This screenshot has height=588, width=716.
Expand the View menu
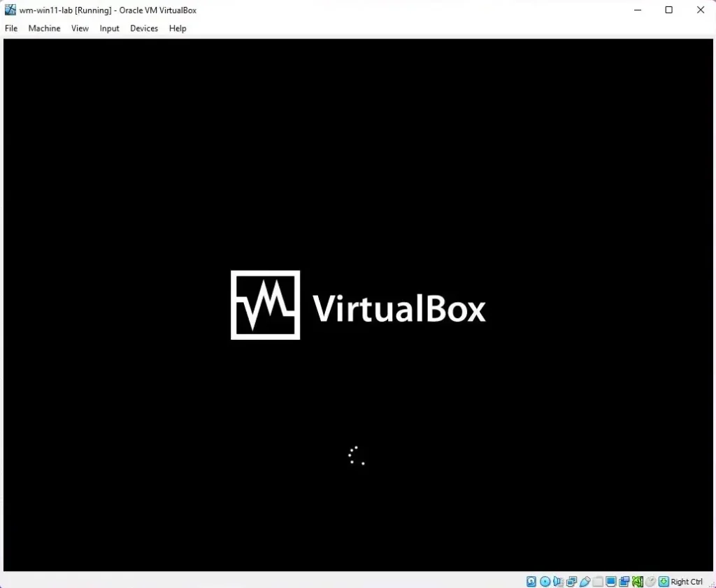pos(80,29)
